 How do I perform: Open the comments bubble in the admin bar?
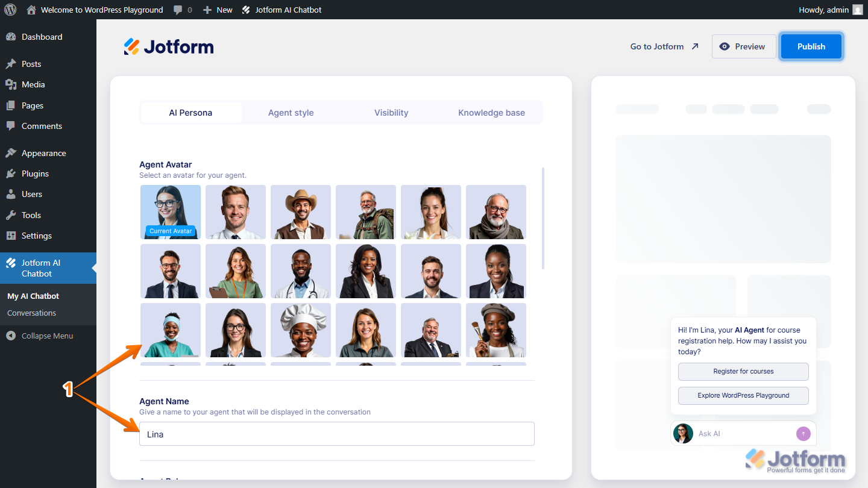point(183,10)
